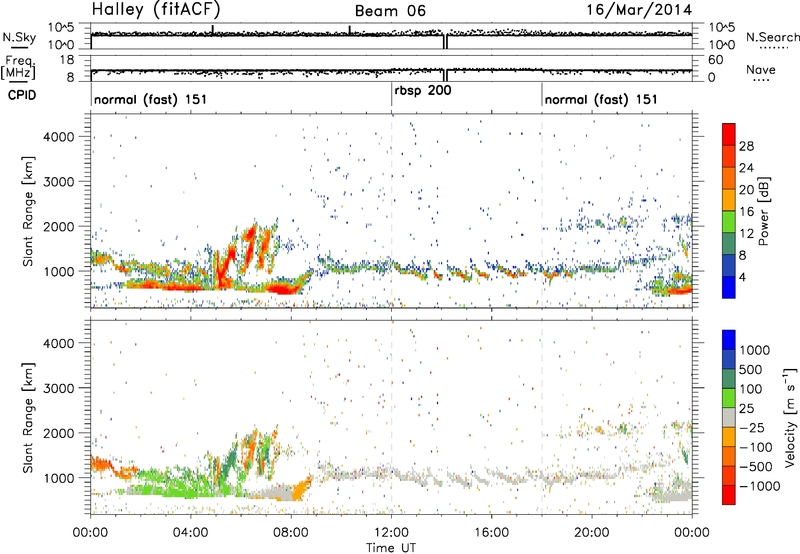Click the '08:00' time tick label
This screenshot has width=800, height=554.
click(x=291, y=533)
